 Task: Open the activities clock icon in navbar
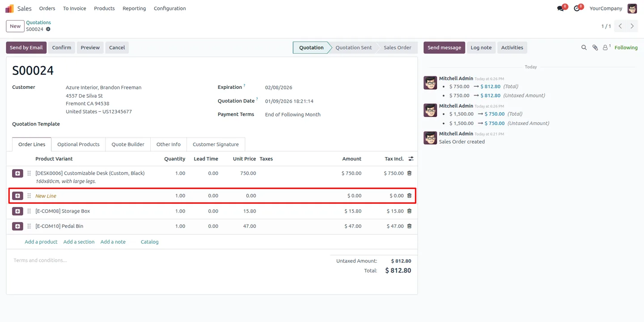pos(577,8)
